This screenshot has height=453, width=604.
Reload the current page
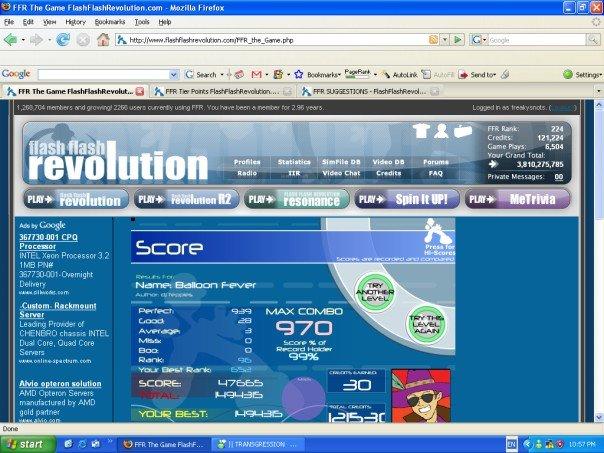(63, 40)
